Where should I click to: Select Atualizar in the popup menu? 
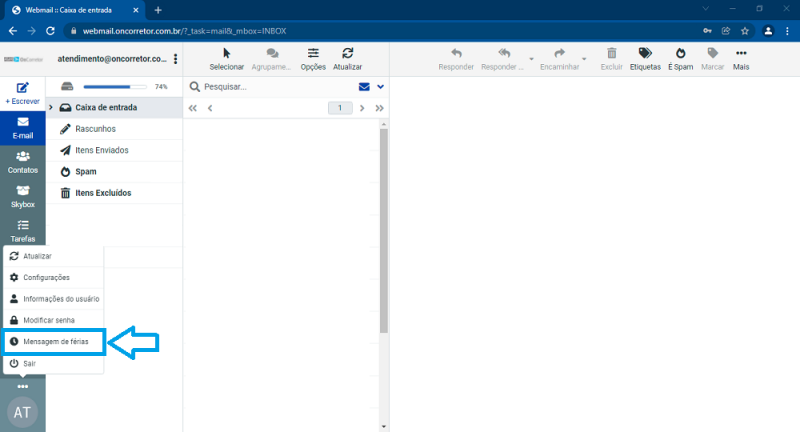[54, 256]
